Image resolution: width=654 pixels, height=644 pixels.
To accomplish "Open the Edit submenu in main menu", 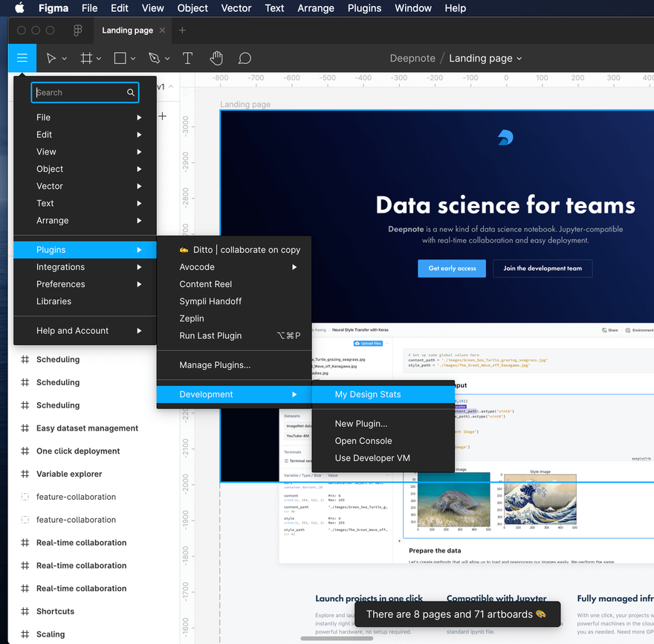I will 85,135.
